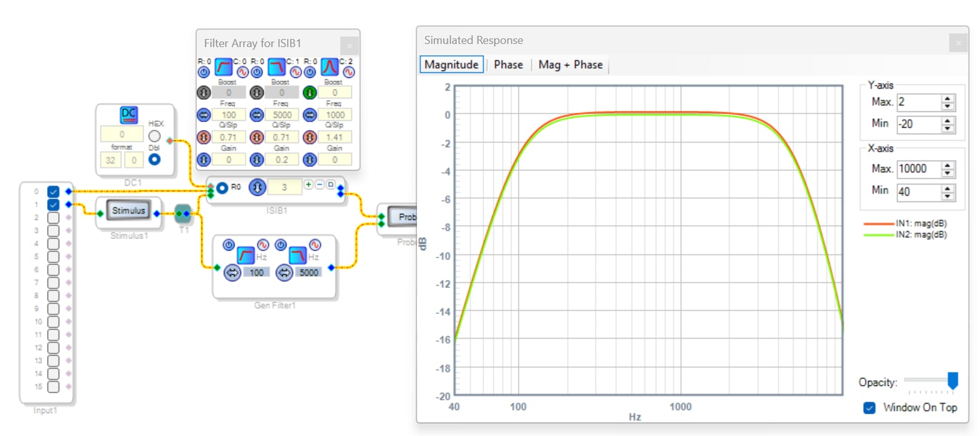
Task: Adjust X-axis Max stepper arrows
Action: click(x=948, y=169)
